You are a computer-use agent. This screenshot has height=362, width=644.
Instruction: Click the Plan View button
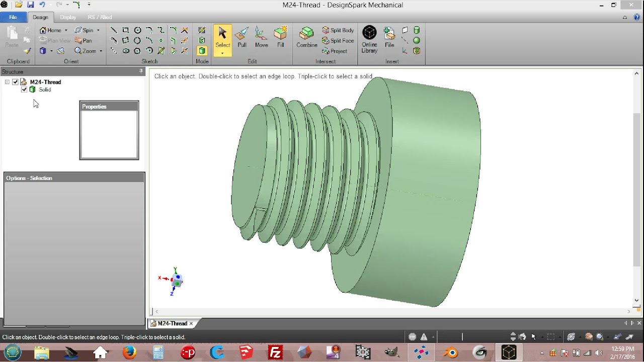point(55,41)
